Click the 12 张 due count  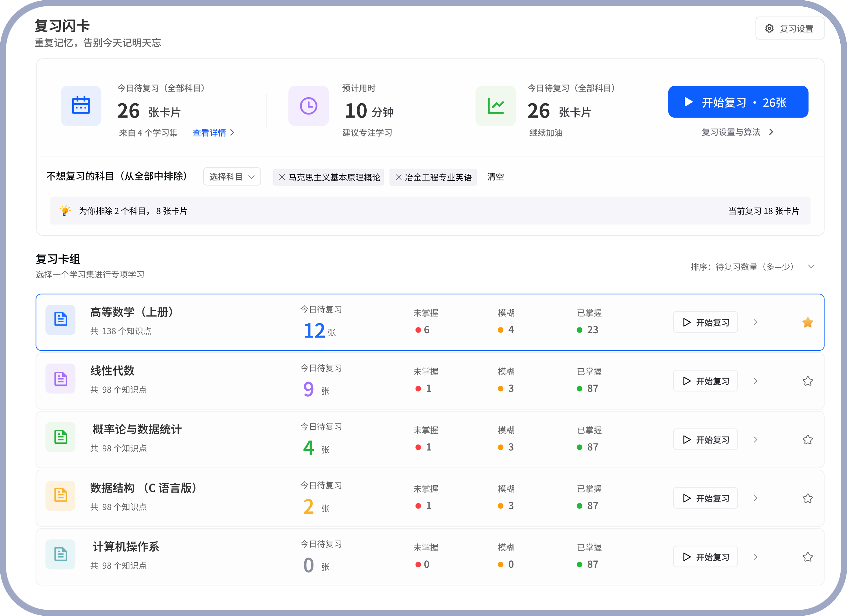point(320,331)
